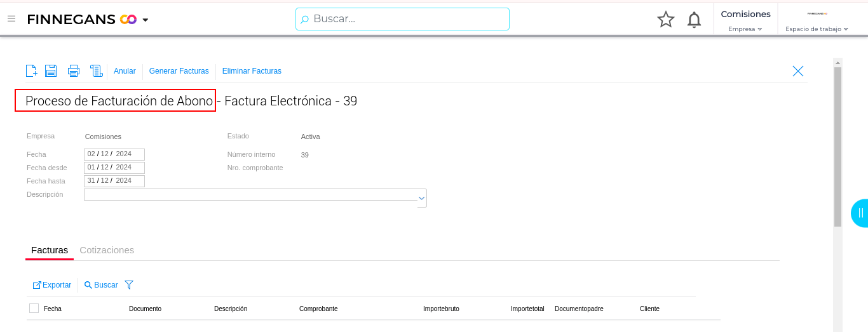Open the notifications bell
This screenshot has height=332, width=868.
pyautogui.click(x=694, y=20)
